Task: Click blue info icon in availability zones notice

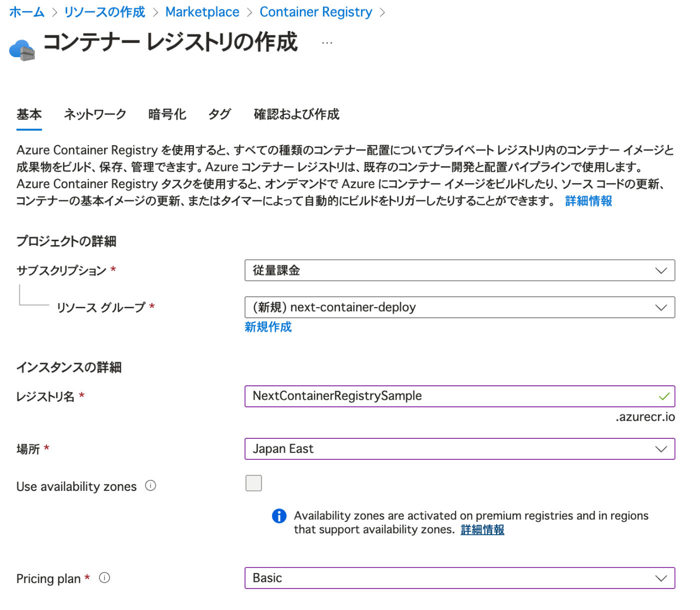Action: [x=279, y=516]
